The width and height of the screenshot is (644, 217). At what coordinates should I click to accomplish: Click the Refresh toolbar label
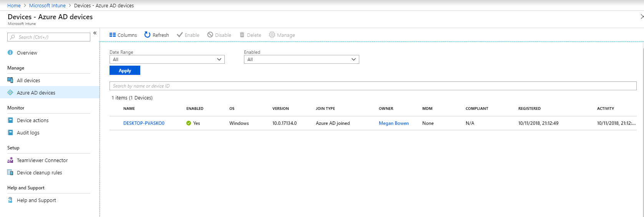click(161, 35)
